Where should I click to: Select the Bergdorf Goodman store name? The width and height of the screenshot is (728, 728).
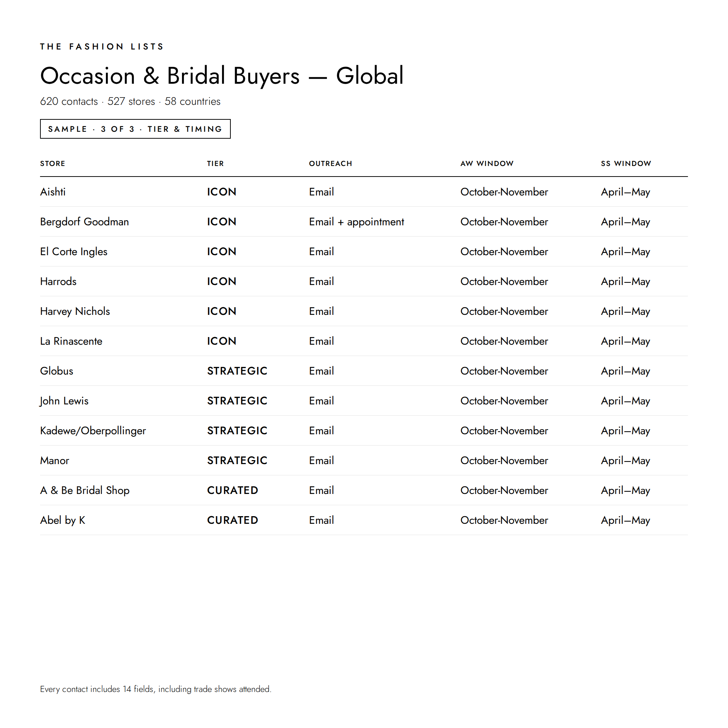point(84,222)
